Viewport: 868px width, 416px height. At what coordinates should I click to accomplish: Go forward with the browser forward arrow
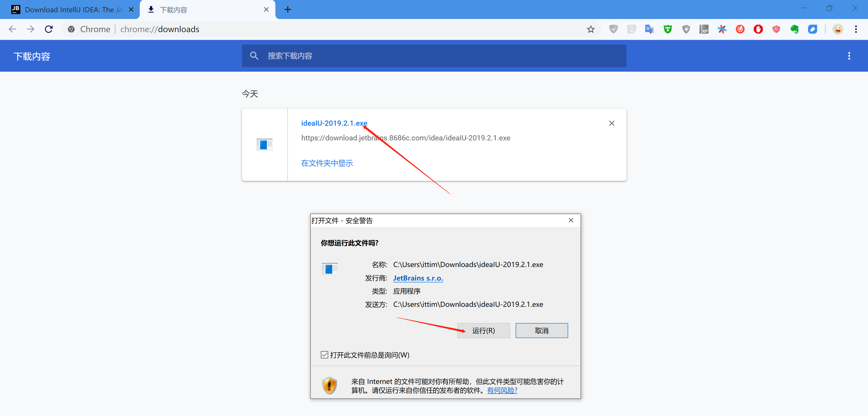coord(31,29)
